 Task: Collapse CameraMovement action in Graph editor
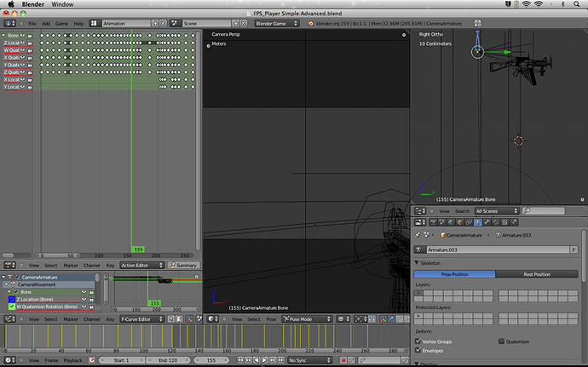6,284
